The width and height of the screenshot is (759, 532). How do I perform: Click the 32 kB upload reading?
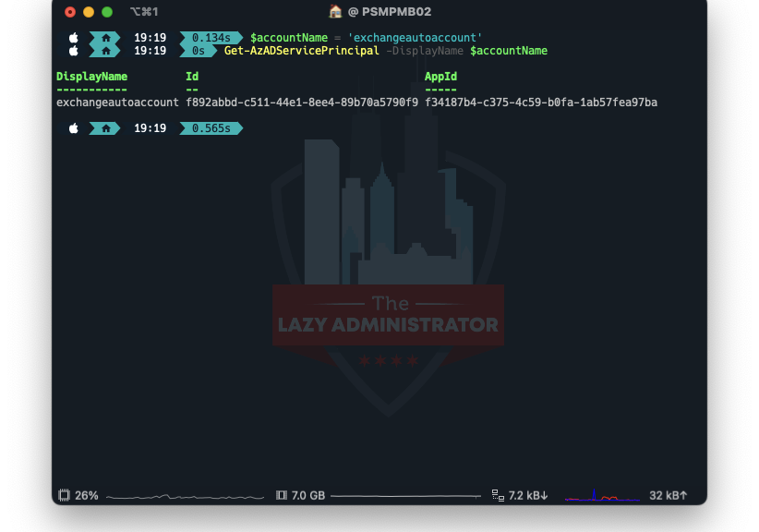[x=669, y=496]
